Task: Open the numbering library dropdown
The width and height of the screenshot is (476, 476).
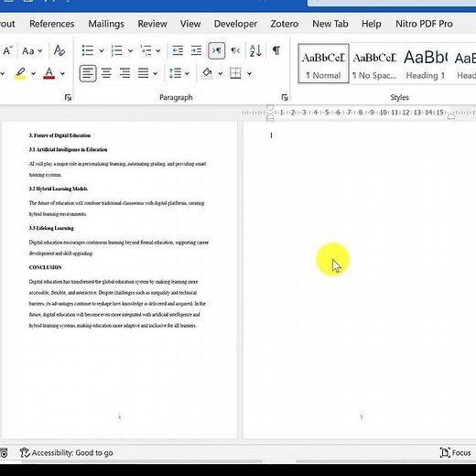Action: pos(130,51)
